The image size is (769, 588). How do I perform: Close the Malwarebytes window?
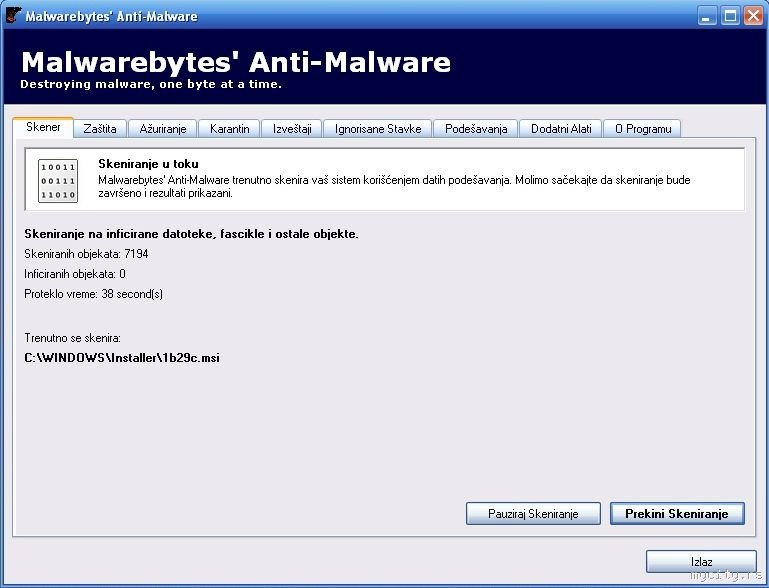pos(753,16)
